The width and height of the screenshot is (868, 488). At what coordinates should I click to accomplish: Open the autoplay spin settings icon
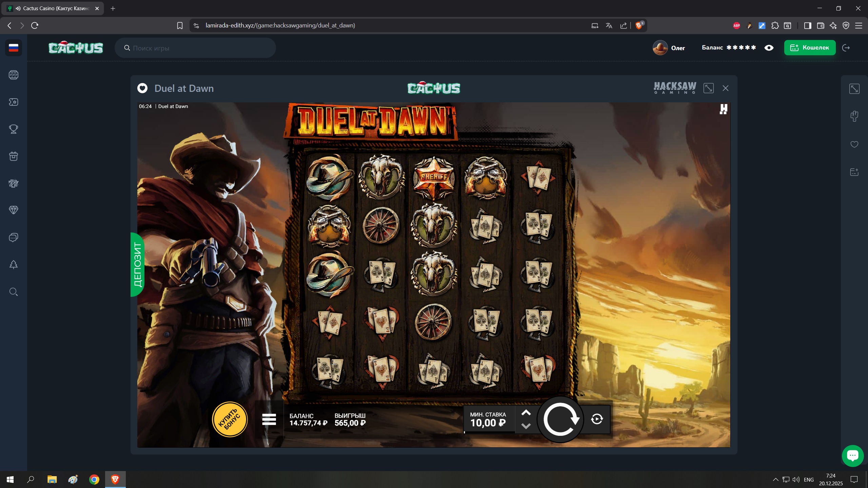coord(597,419)
